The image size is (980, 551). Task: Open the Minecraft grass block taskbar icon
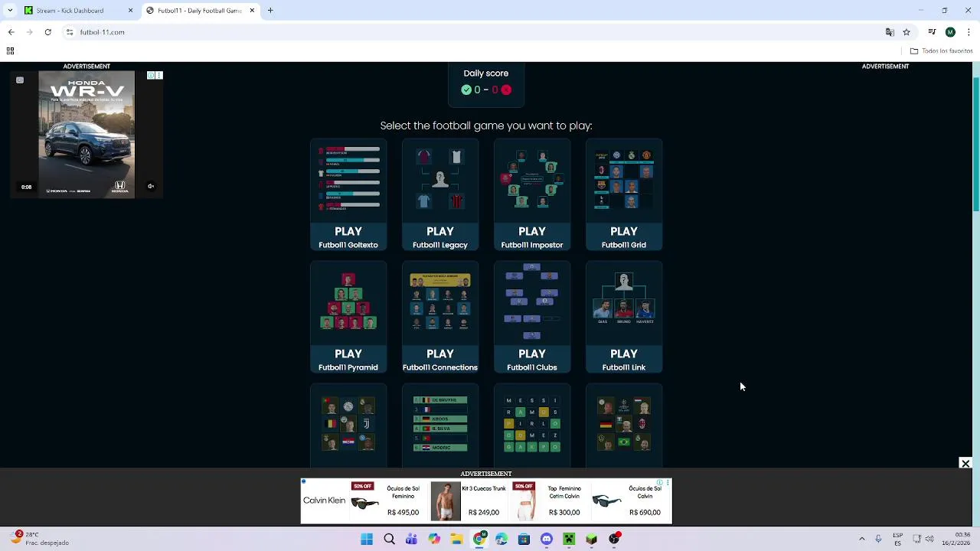(x=591, y=540)
